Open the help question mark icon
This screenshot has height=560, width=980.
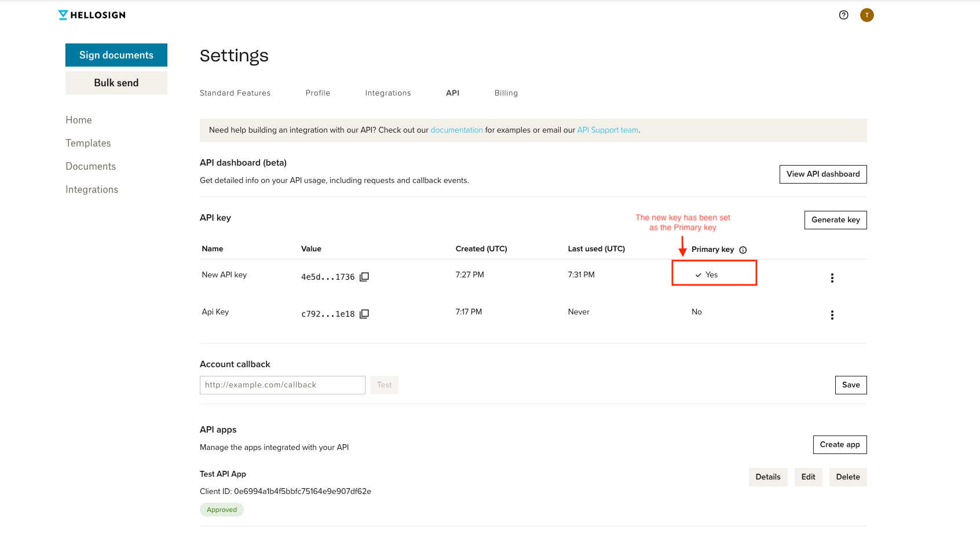[843, 14]
